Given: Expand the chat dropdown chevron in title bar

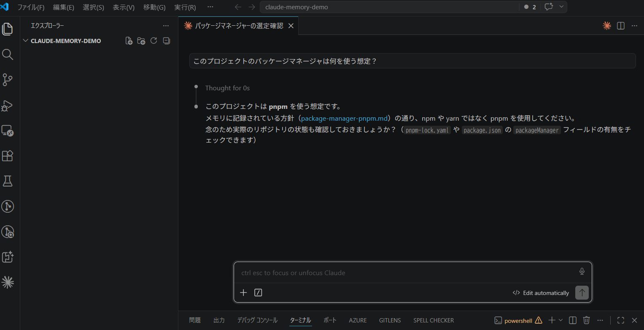Looking at the screenshot, I should tap(561, 7).
